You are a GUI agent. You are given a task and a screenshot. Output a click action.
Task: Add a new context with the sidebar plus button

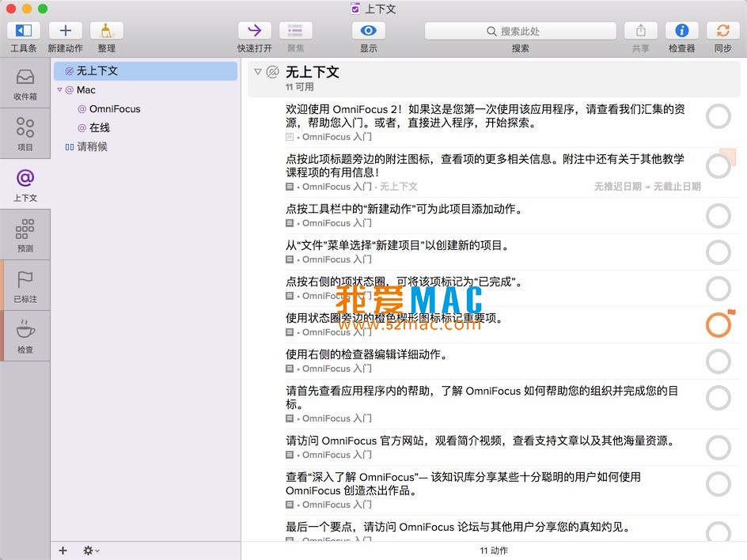[63, 551]
